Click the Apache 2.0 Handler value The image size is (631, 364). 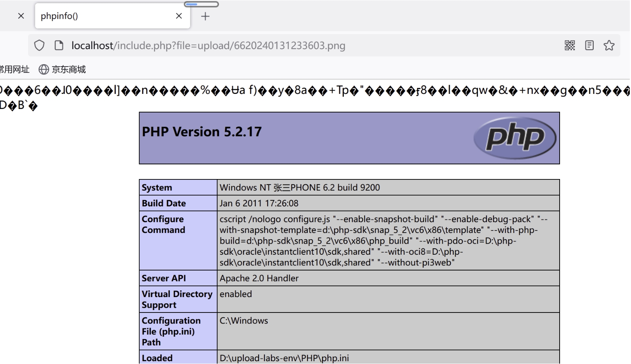tap(259, 278)
